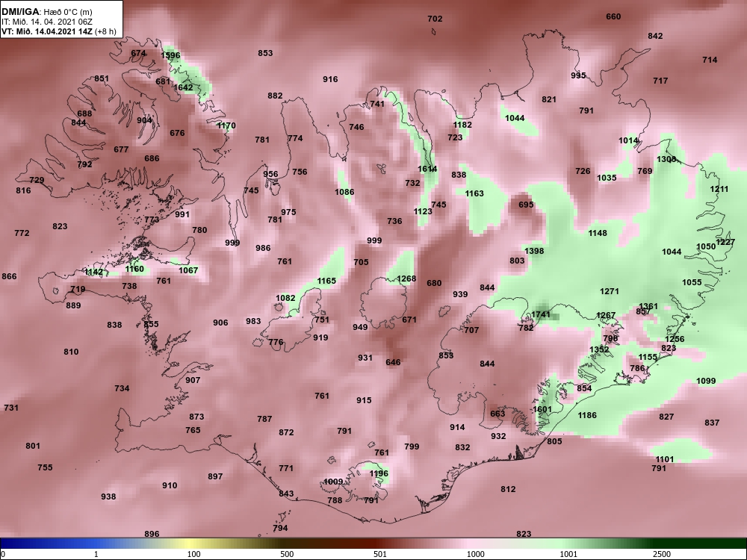Click the map value 1361
Screen dimensions: 747x560
click(x=648, y=306)
